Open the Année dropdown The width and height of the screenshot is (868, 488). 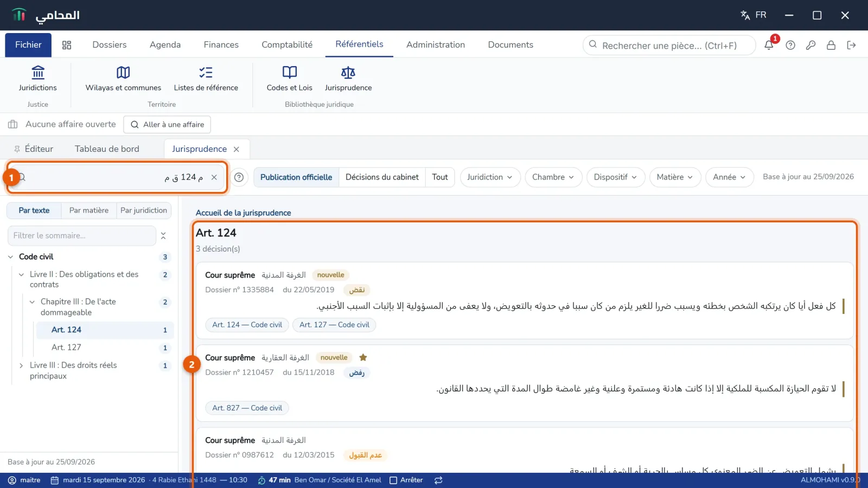pyautogui.click(x=729, y=177)
